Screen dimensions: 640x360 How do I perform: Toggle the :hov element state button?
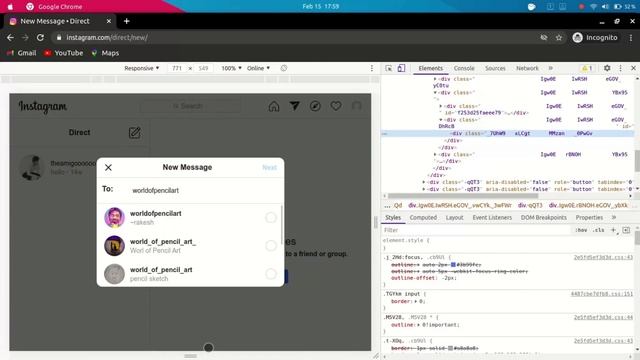(581, 230)
